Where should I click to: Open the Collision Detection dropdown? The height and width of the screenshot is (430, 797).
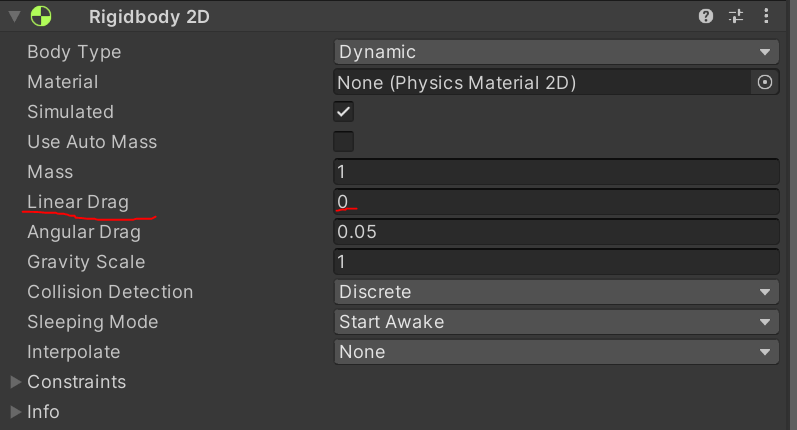pos(555,292)
